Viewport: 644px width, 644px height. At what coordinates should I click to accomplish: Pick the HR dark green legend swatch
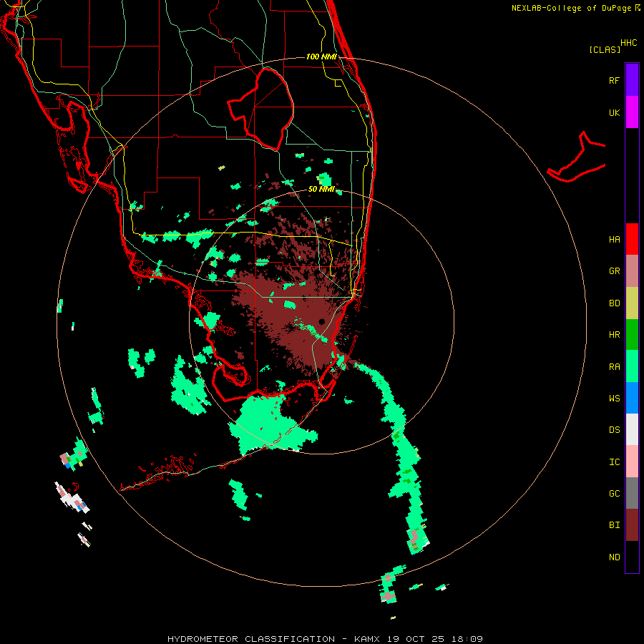[x=632, y=334]
